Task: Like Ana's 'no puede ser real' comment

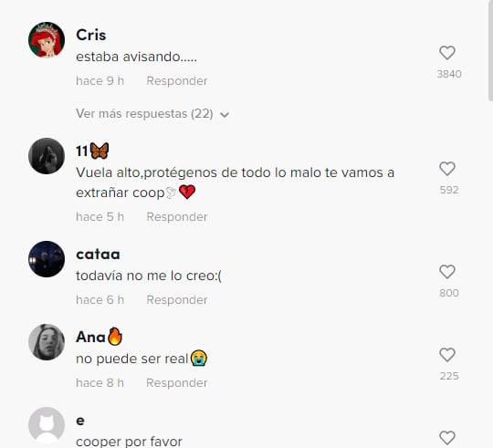Action: [447, 355]
